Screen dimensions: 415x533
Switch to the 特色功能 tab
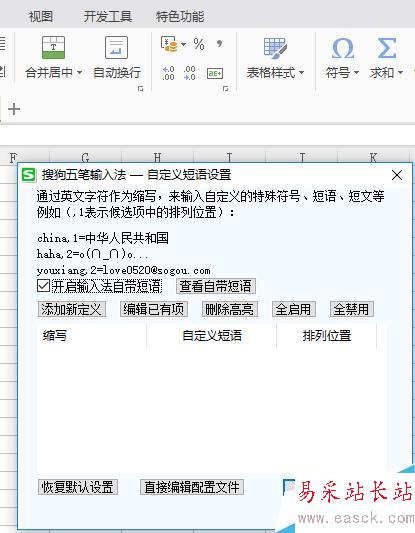(180, 16)
